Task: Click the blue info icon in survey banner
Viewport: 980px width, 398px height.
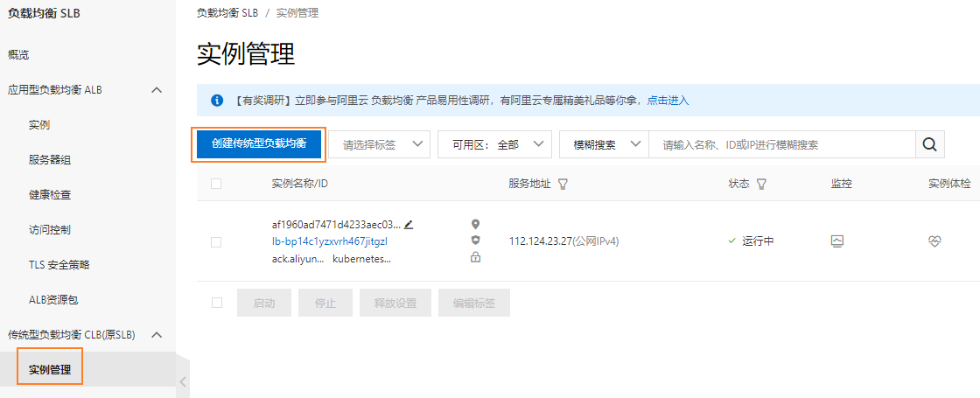Action: click(x=217, y=100)
